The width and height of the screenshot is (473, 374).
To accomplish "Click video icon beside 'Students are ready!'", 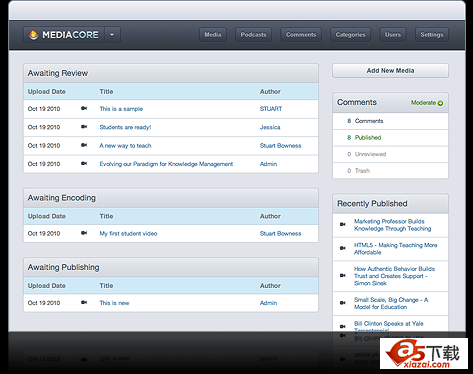I will pos(84,127).
